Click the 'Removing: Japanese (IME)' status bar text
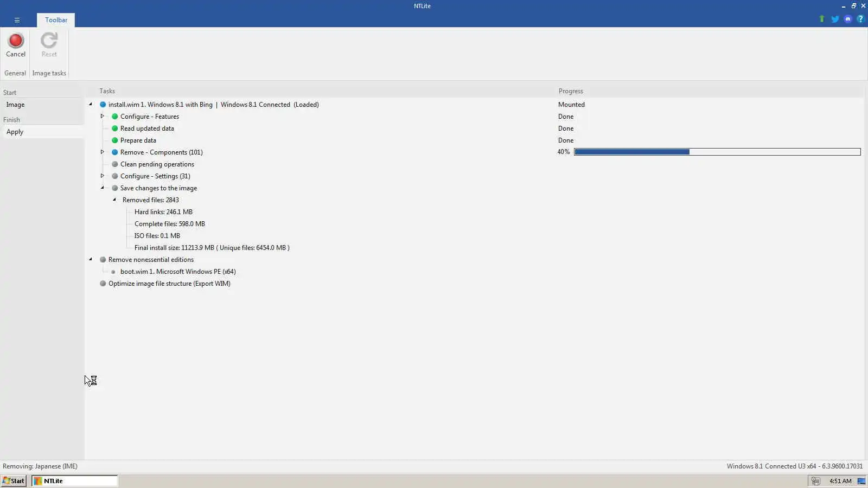Screen dimensions: 868x488 (40, 466)
